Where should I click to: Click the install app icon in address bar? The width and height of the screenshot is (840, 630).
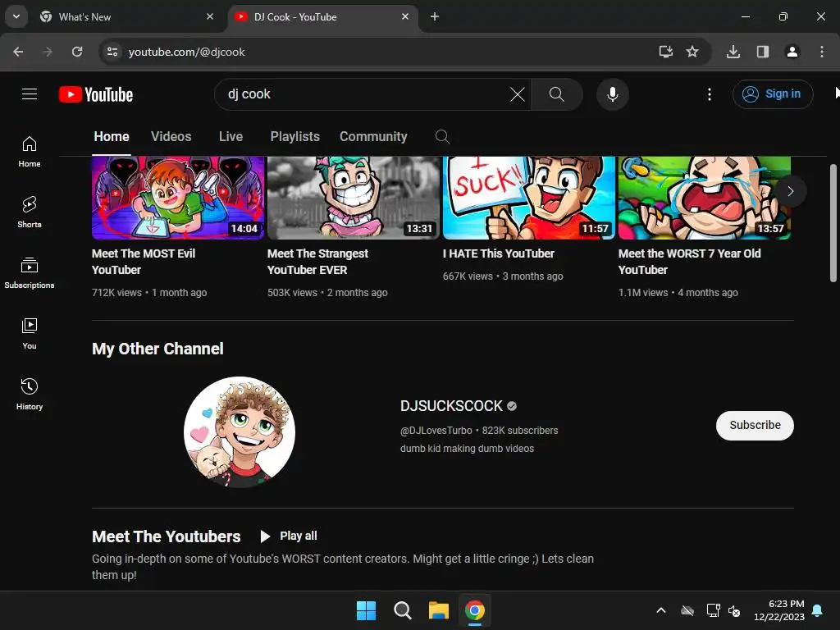point(665,52)
